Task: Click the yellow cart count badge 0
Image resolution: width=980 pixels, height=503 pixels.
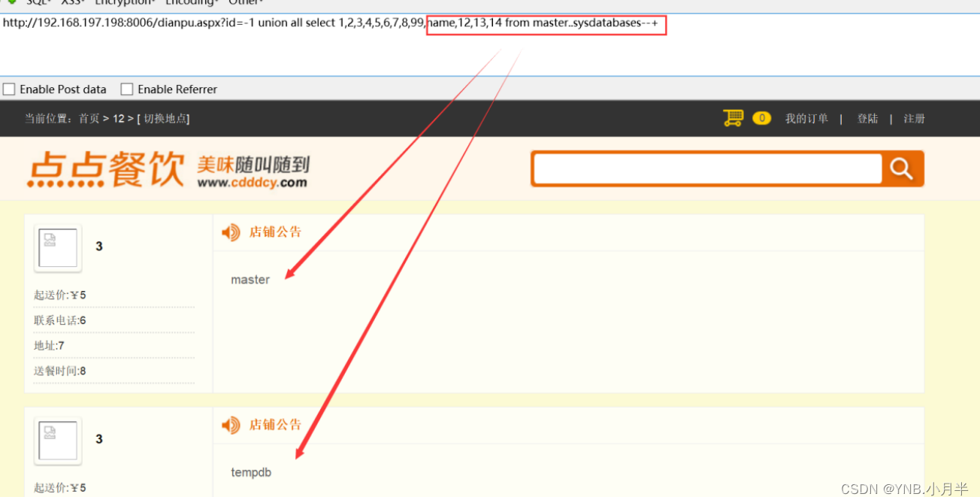Action: pyautogui.click(x=761, y=118)
